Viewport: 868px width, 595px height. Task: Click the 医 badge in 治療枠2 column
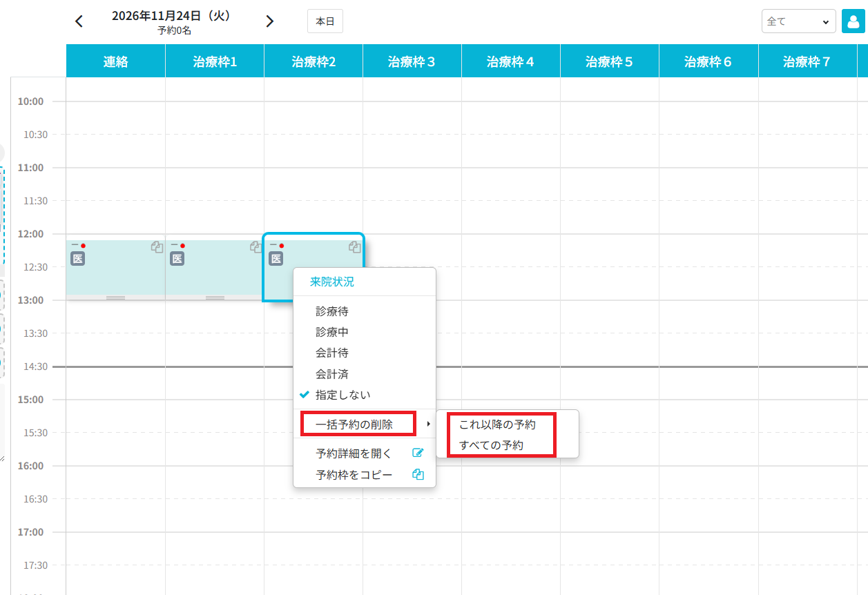click(x=276, y=259)
